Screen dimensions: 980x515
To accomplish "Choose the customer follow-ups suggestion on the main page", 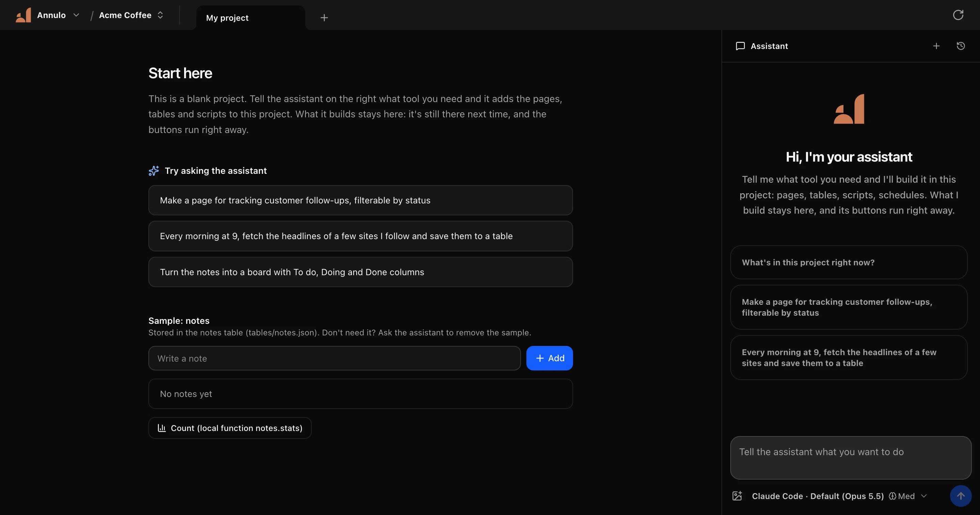I will click(x=360, y=200).
